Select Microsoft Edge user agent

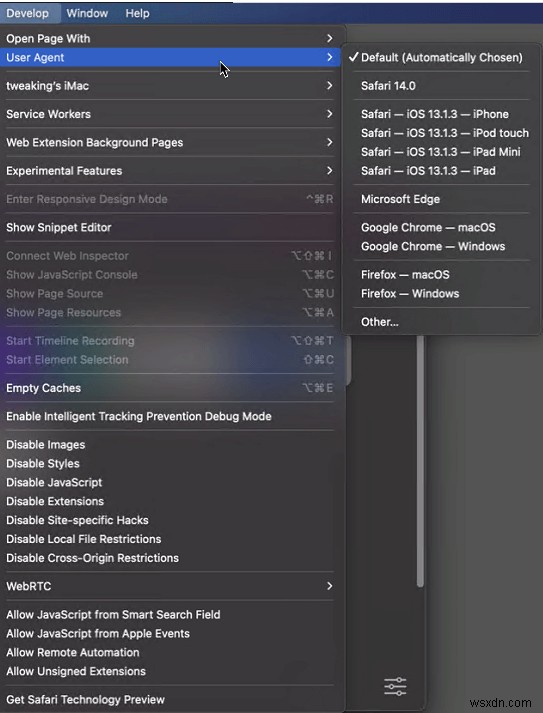[x=441, y=199]
